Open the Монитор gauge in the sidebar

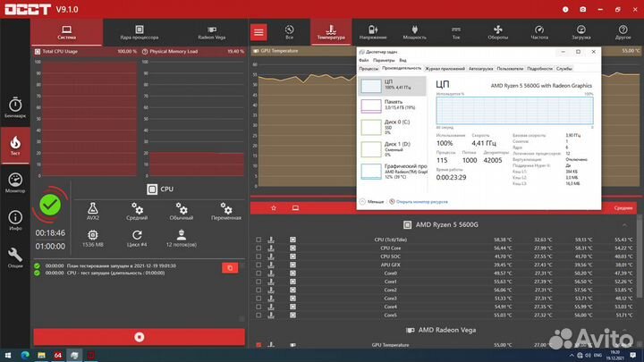(x=15, y=182)
